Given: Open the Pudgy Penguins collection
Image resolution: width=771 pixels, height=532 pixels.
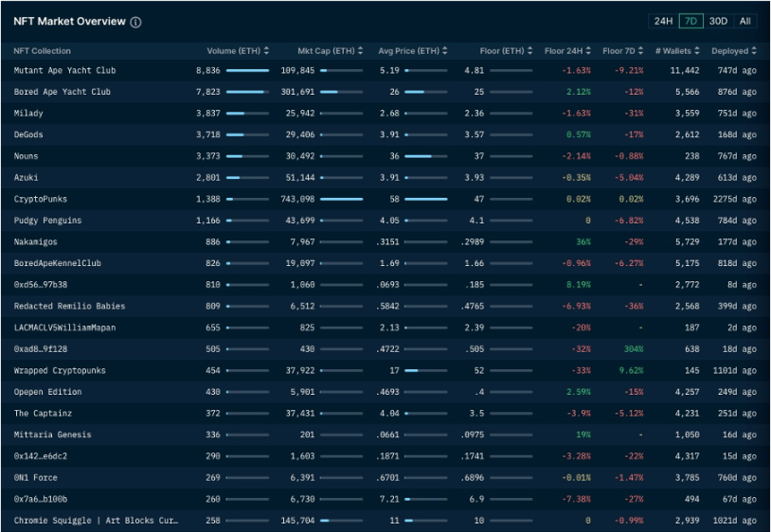Looking at the screenshot, I should pos(47,221).
